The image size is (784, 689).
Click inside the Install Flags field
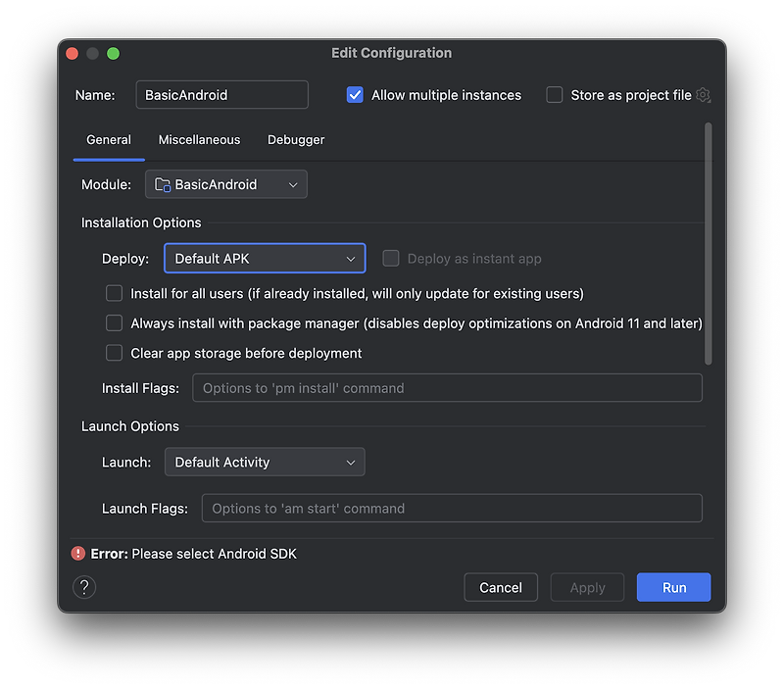click(x=447, y=388)
